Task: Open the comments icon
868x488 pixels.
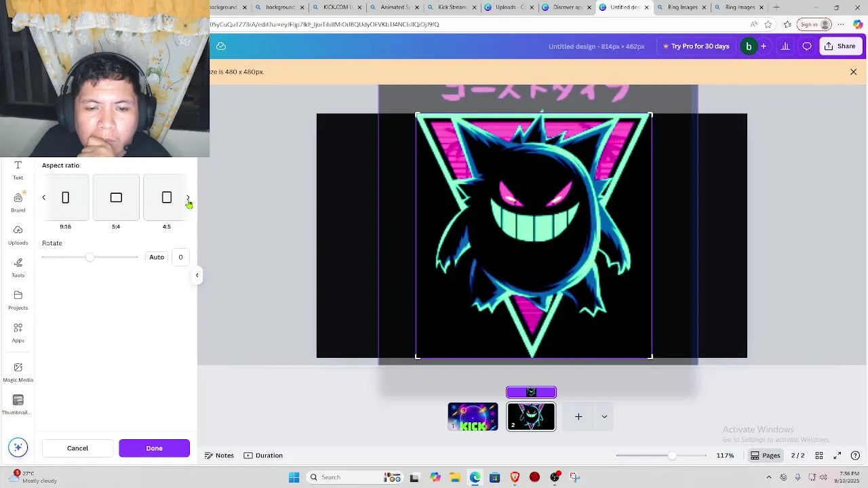Action: (x=807, y=46)
